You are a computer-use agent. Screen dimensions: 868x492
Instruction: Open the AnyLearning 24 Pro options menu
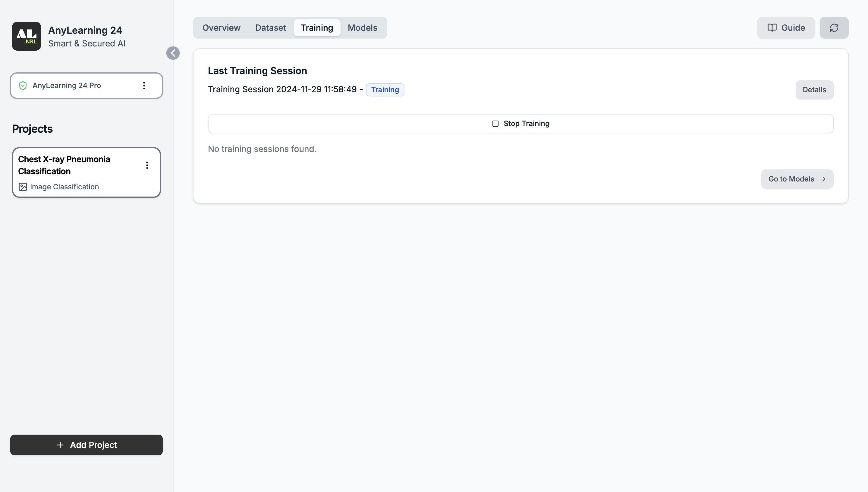coord(144,86)
